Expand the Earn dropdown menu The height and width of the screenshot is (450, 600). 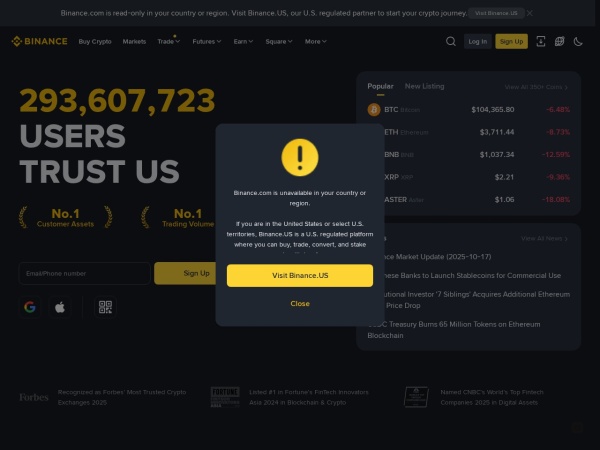click(x=243, y=41)
